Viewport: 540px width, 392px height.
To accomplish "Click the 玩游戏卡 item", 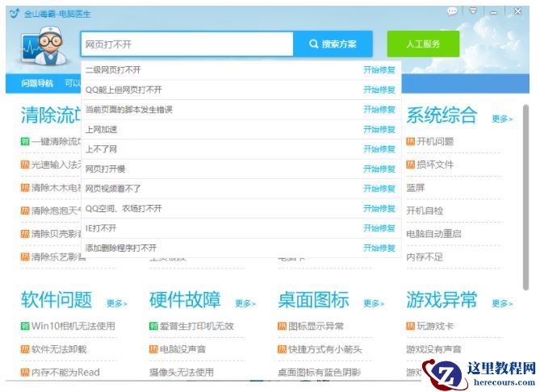I will 435,326.
